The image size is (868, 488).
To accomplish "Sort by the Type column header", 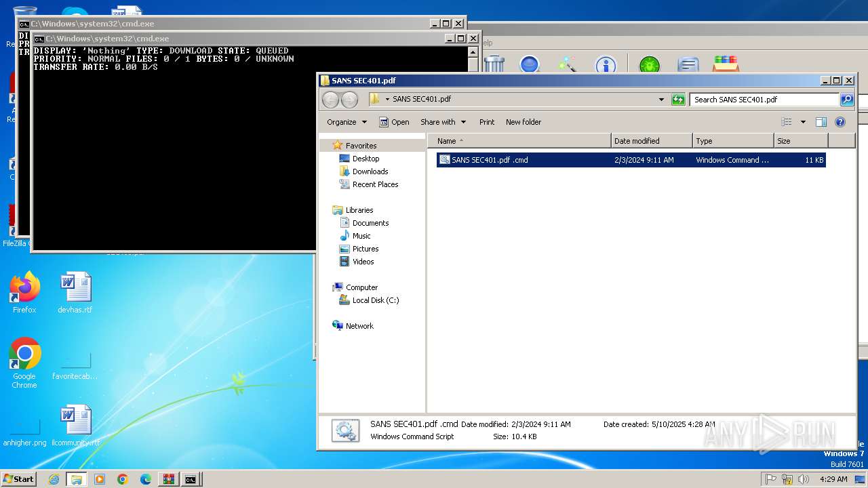I will [x=733, y=141].
